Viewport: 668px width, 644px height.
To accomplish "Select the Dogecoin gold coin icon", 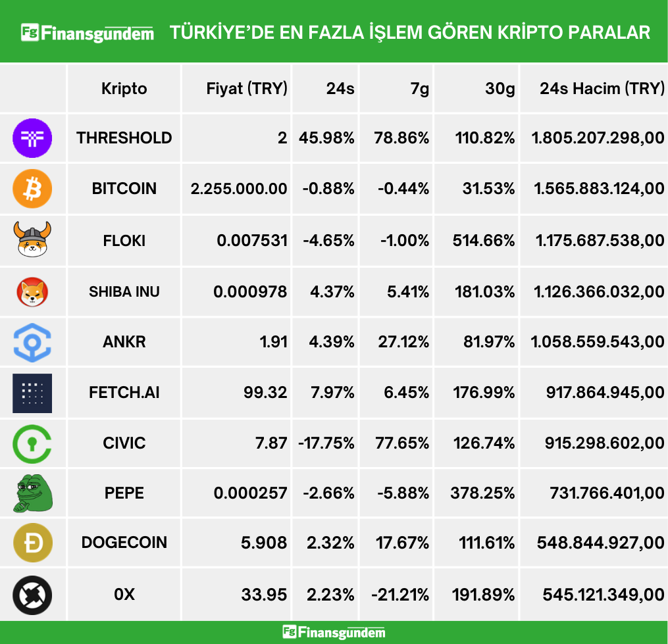I will coord(32,543).
